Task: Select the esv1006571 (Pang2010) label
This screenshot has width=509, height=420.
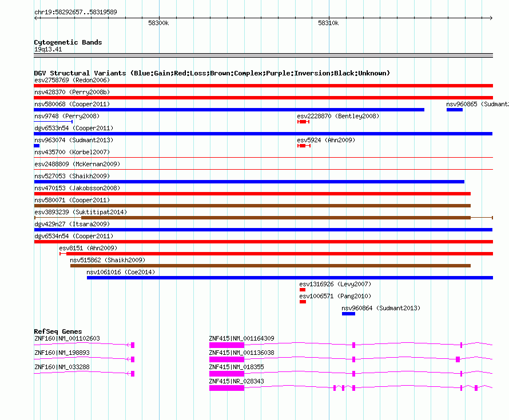Action: [x=335, y=296]
